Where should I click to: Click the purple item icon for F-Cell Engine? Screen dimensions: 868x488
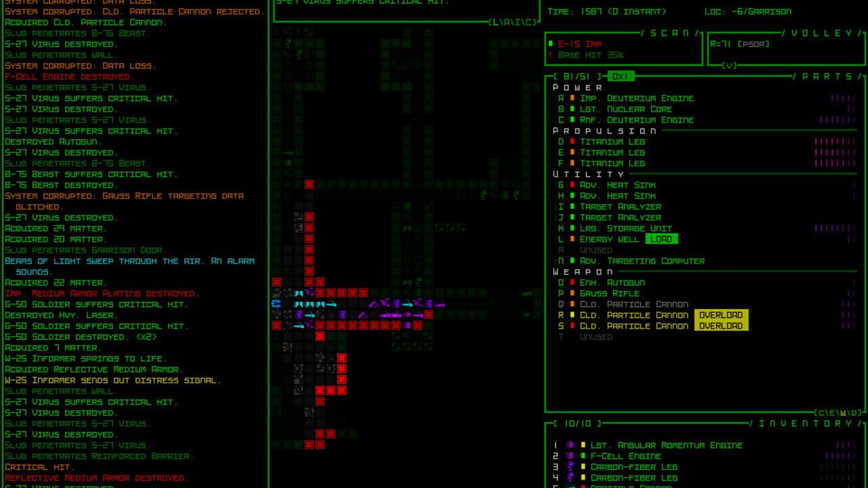tap(570, 456)
